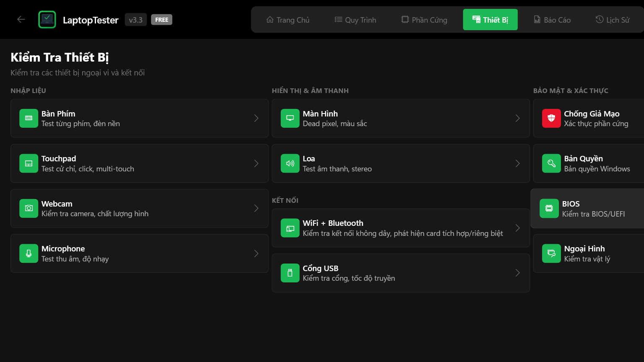
Task: Expand the Bàn Phím row chevron
Action: 256,119
